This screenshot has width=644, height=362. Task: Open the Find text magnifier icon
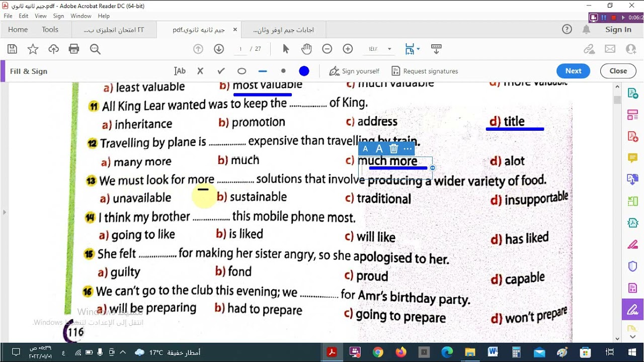[95, 49]
